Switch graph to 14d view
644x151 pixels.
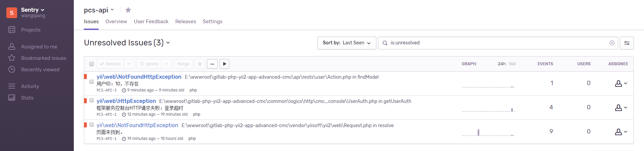click(x=512, y=64)
